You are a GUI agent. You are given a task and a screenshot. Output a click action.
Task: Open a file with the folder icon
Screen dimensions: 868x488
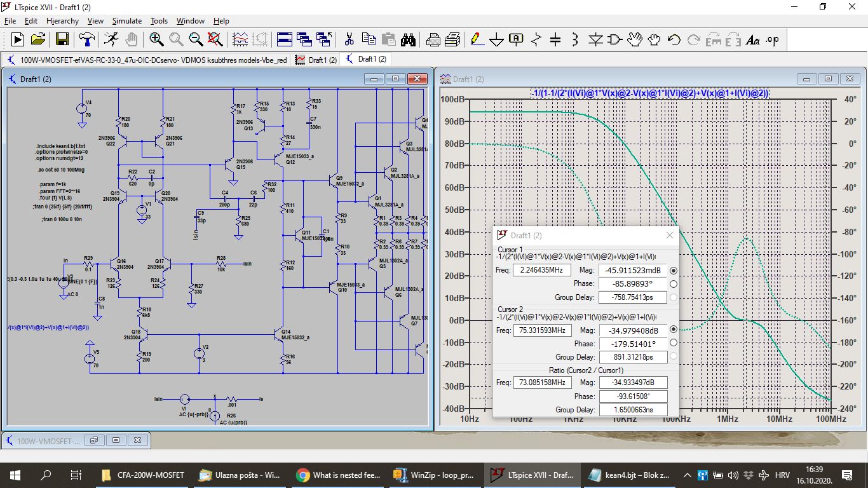(x=38, y=39)
